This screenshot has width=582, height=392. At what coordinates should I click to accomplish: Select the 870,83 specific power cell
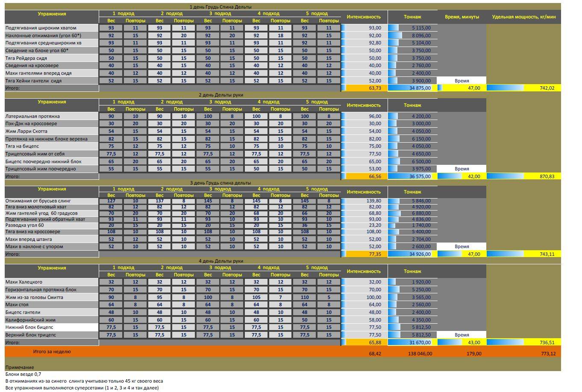pyautogui.click(x=523, y=176)
